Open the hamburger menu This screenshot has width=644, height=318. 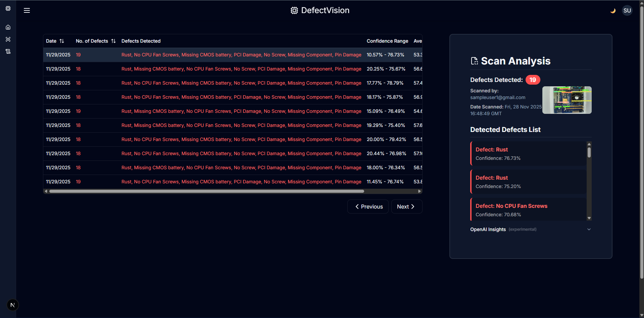[x=27, y=10]
